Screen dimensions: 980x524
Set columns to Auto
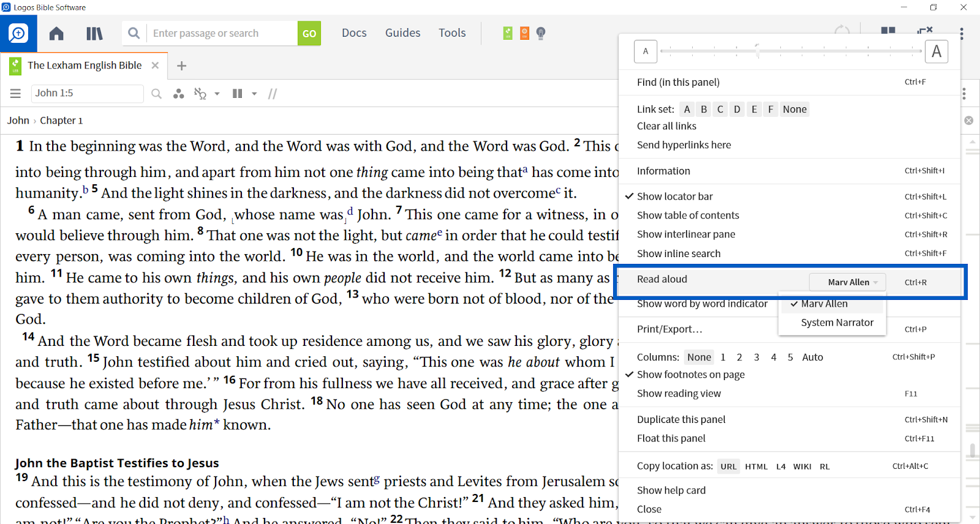[x=813, y=357]
